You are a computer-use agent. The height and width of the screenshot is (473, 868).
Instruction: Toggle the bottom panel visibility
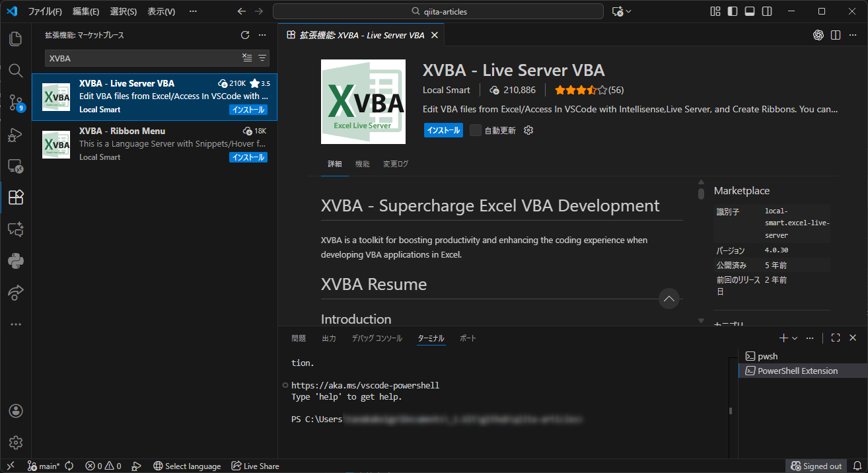(750, 11)
